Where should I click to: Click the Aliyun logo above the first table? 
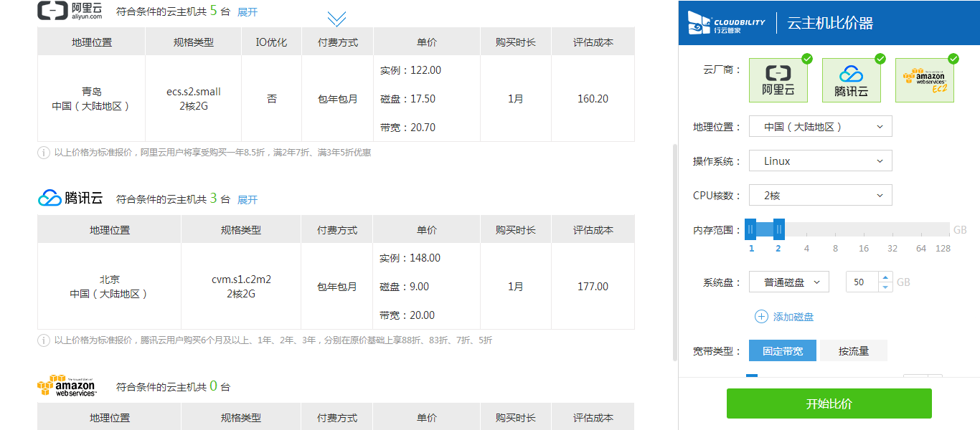coord(70,10)
